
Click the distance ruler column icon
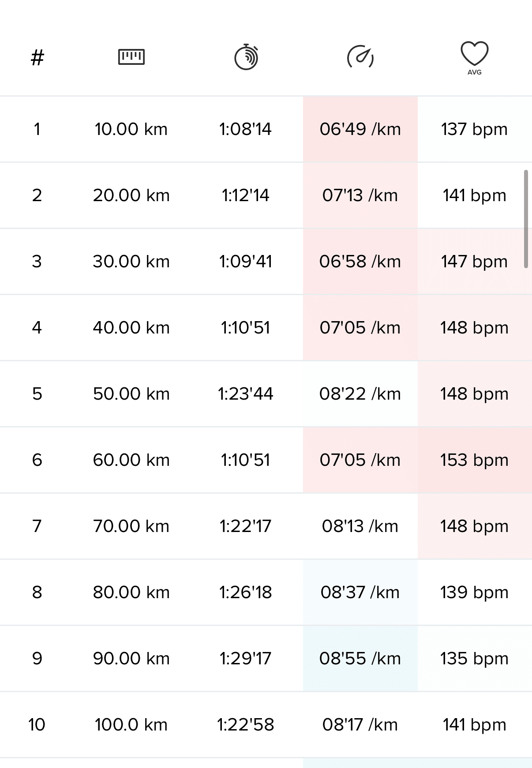131,57
